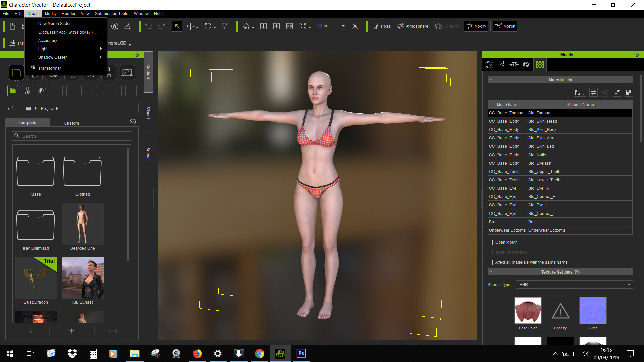Toggle the sun light icon
The width and height of the screenshot is (644, 362).
click(x=355, y=26)
